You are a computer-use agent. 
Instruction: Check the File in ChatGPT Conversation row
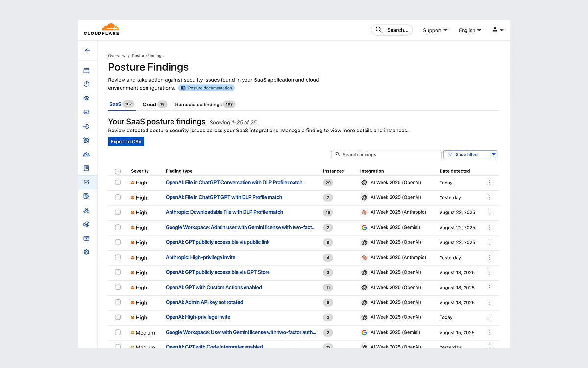118,182
